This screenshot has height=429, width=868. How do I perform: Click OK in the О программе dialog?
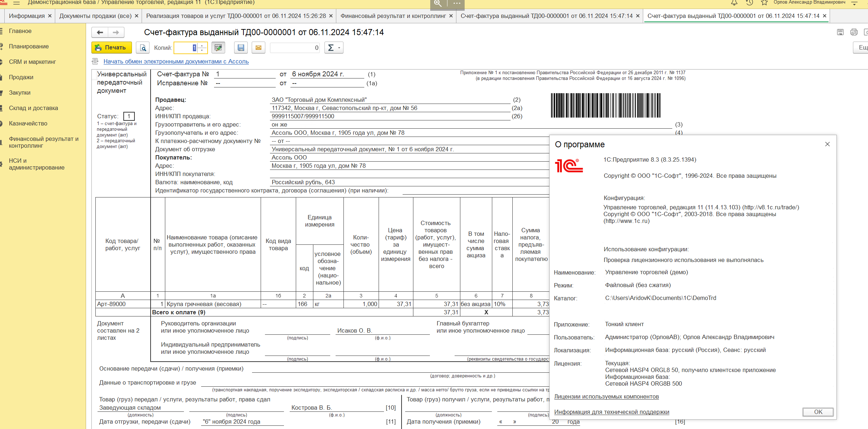[x=818, y=412]
